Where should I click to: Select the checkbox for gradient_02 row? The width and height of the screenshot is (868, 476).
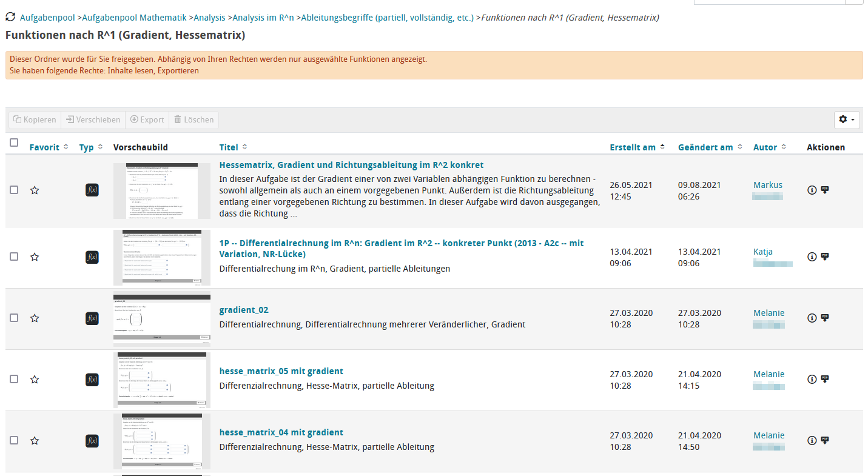(x=14, y=318)
